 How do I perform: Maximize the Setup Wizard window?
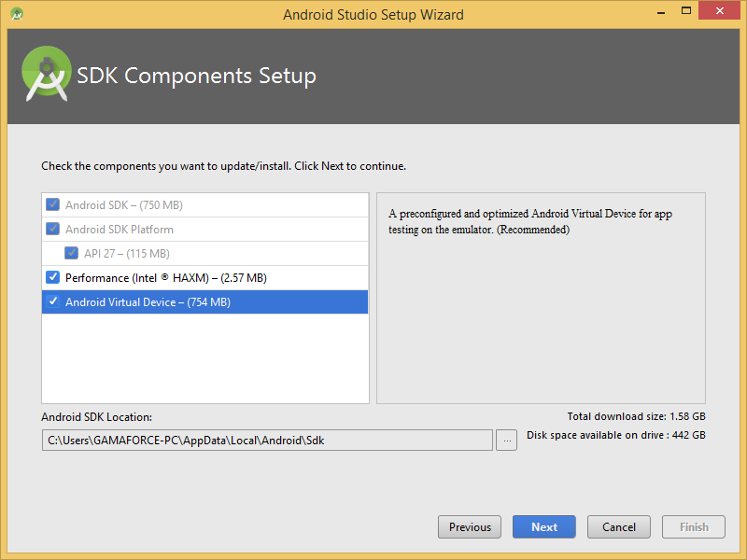686,10
